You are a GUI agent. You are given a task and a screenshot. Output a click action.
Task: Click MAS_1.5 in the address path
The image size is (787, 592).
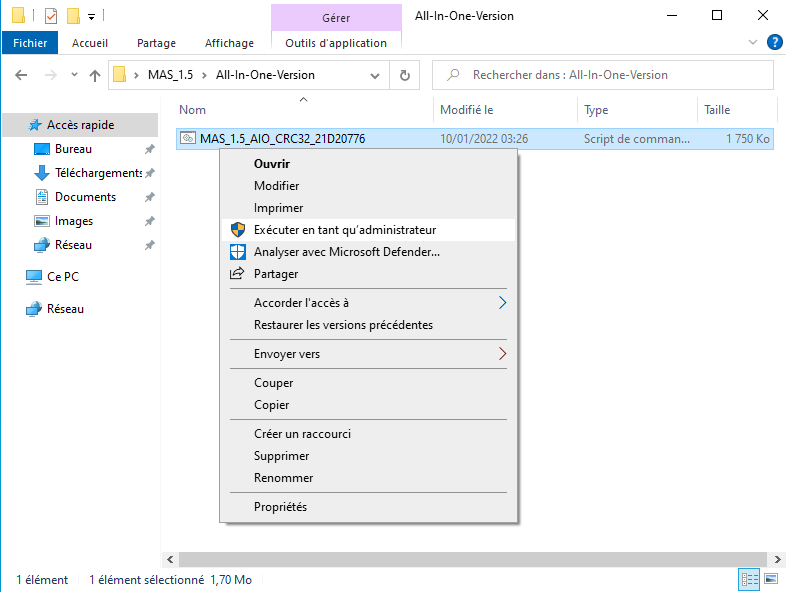click(170, 75)
